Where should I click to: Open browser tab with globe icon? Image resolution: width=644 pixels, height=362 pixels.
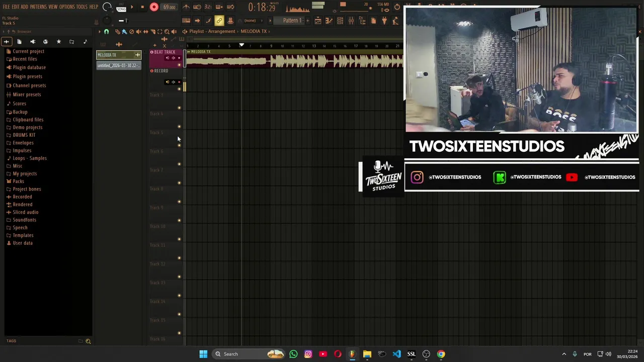[x=45, y=42]
